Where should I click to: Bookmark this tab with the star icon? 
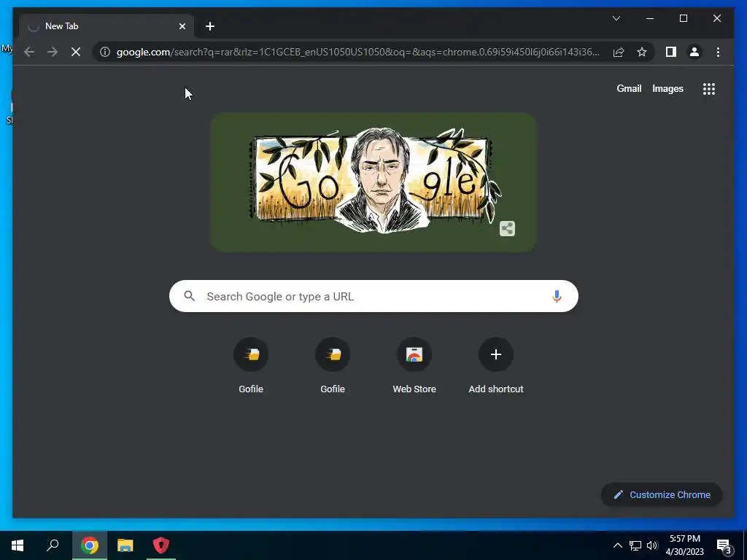coord(642,52)
